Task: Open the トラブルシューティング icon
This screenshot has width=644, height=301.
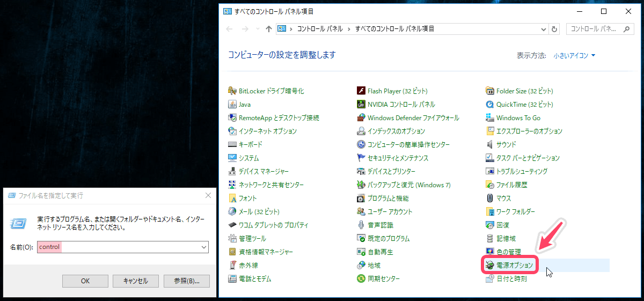Action: point(490,172)
